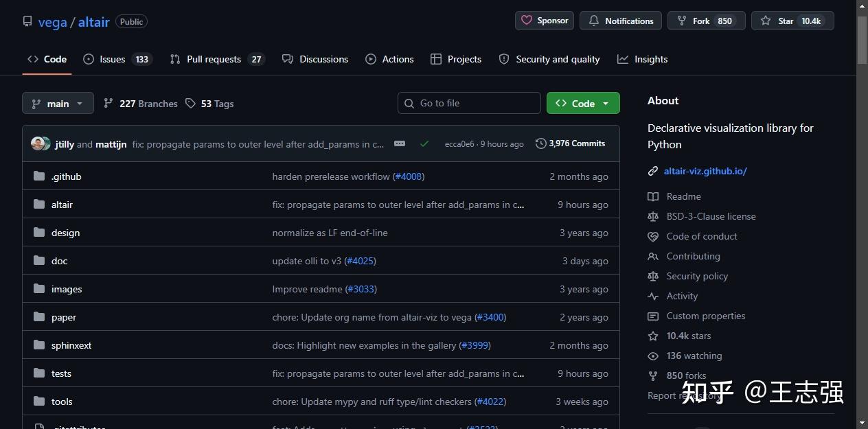
Task: Click the watching eye icon
Action: [x=653, y=356]
